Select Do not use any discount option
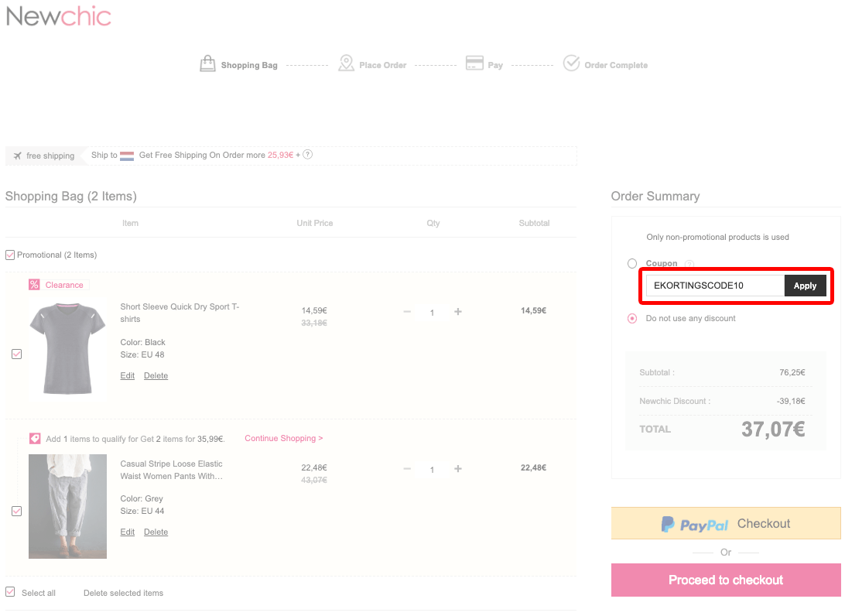The width and height of the screenshot is (845, 616). (632, 319)
